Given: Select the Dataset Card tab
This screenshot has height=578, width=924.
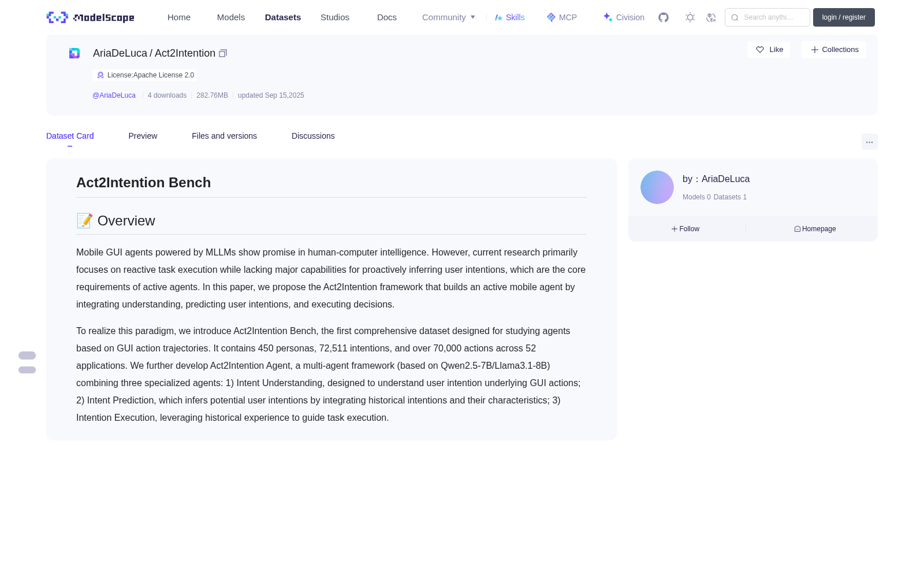Looking at the screenshot, I should (x=70, y=136).
